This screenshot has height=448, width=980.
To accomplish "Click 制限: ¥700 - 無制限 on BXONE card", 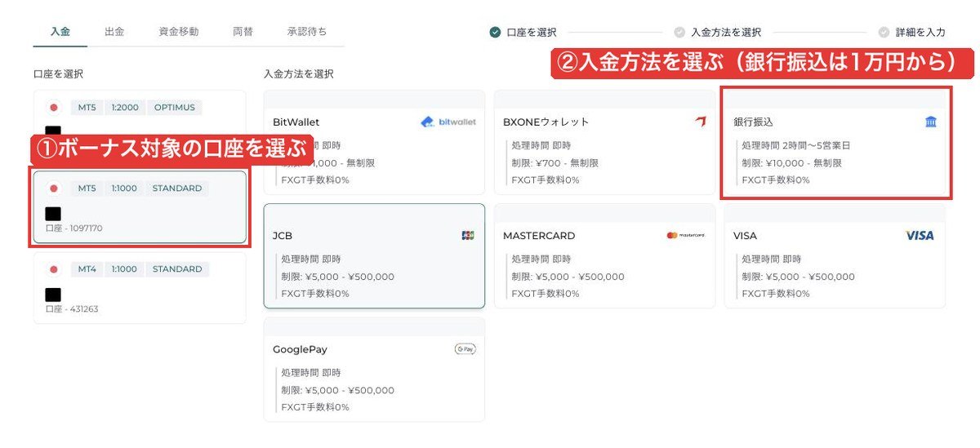I will 556,162.
